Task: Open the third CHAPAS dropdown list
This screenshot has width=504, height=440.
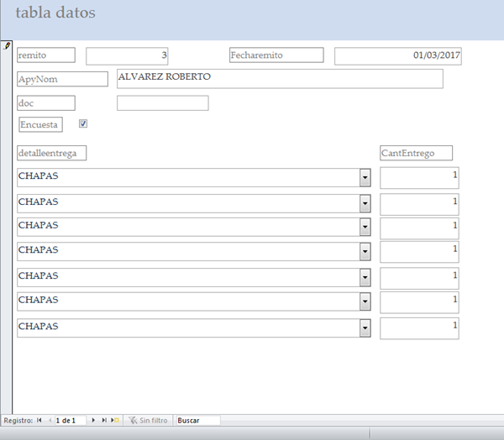Action: click(x=365, y=227)
